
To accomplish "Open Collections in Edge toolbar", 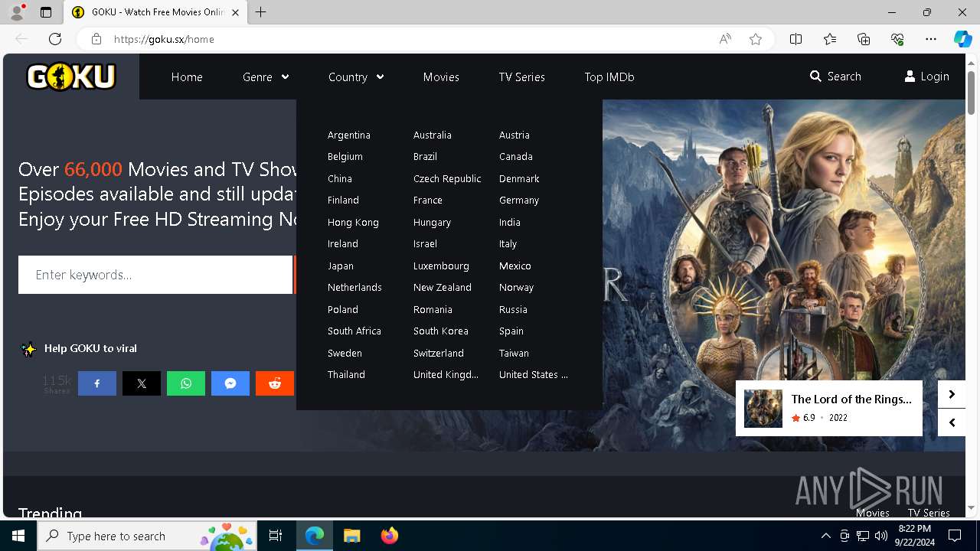I will [x=864, y=39].
